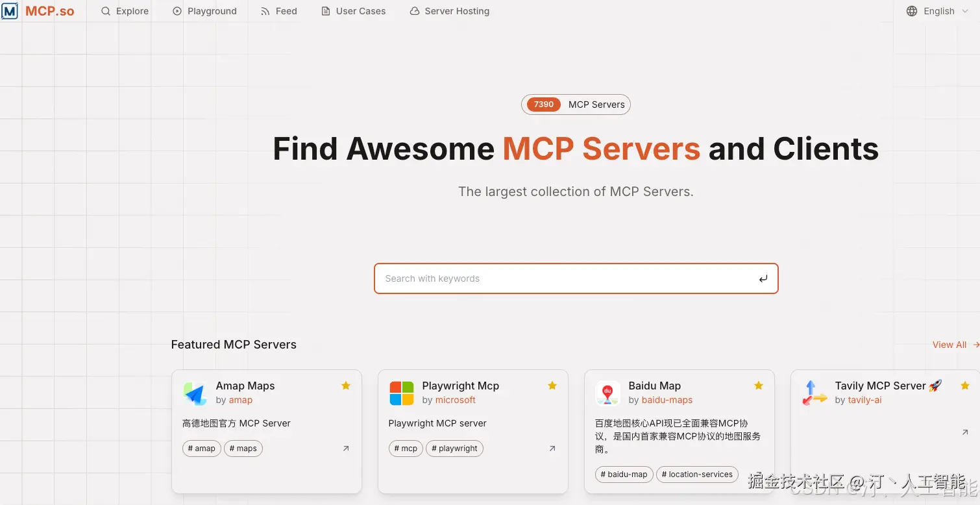
Task: Open Playwright Mcp via its arrow icon
Action: point(552,449)
